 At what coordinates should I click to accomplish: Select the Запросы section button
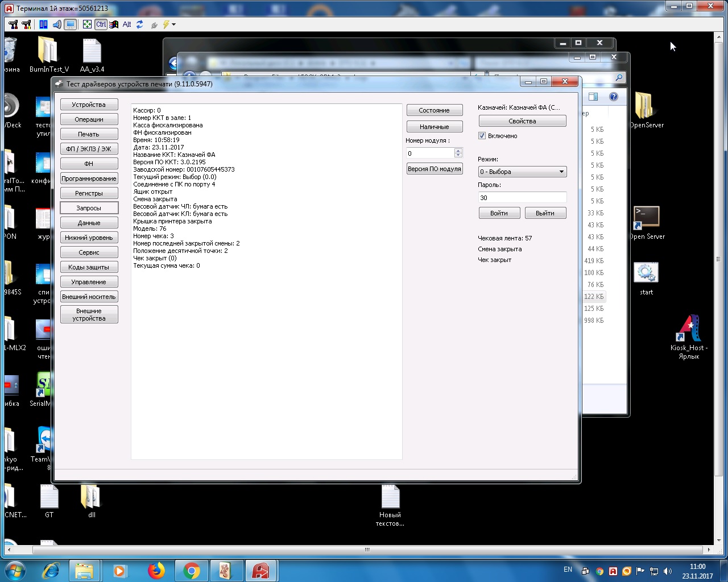pyautogui.click(x=89, y=208)
